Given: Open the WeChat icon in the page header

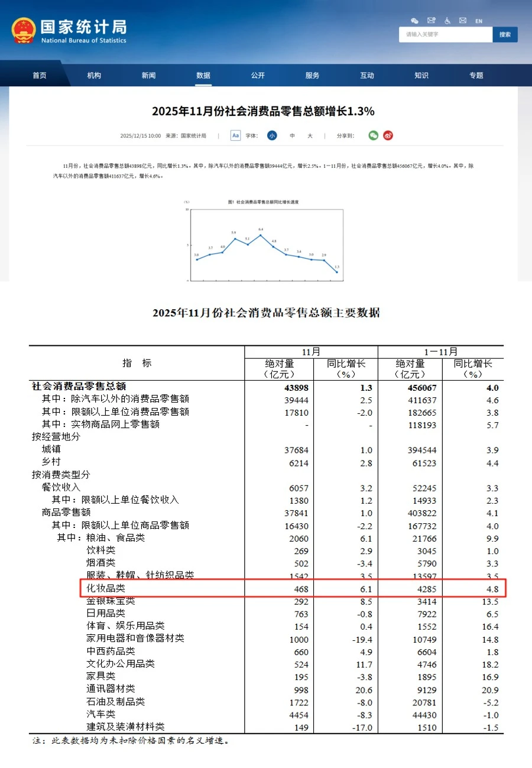Looking at the screenshot, I should click(415, 21).
